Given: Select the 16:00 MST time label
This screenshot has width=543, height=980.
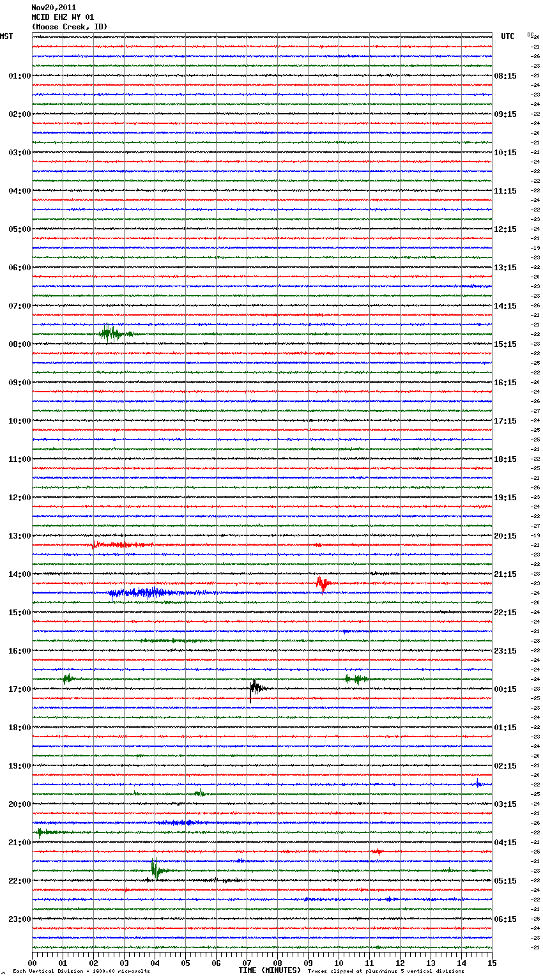Looking at the screenshot, I should pos(19,651).
